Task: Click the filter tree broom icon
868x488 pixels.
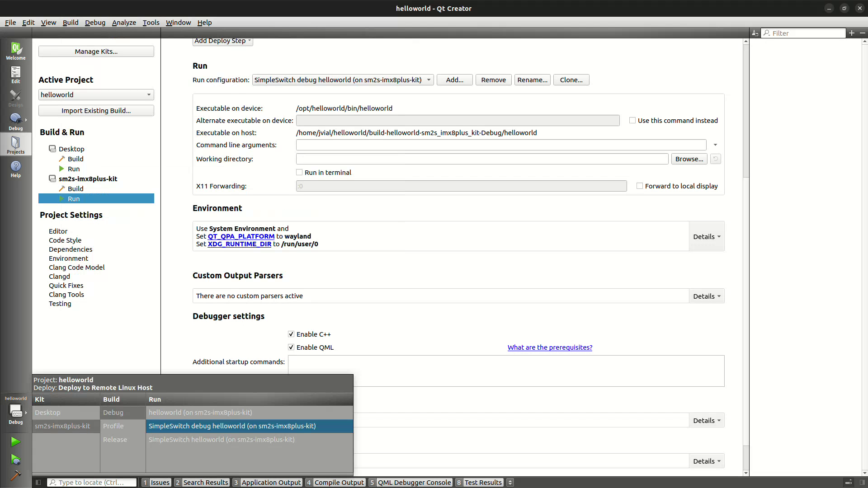Action: click(x=755, y=33)
